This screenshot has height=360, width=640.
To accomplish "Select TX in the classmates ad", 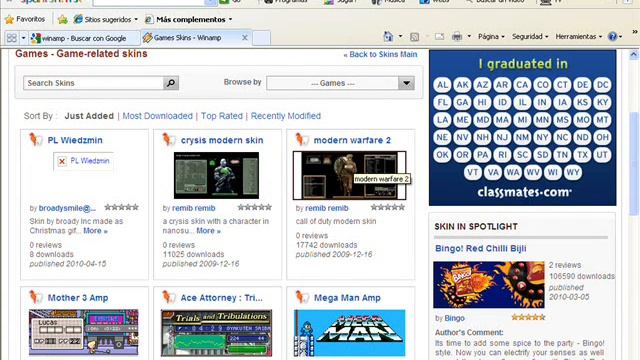I will [x=582, y=155].
